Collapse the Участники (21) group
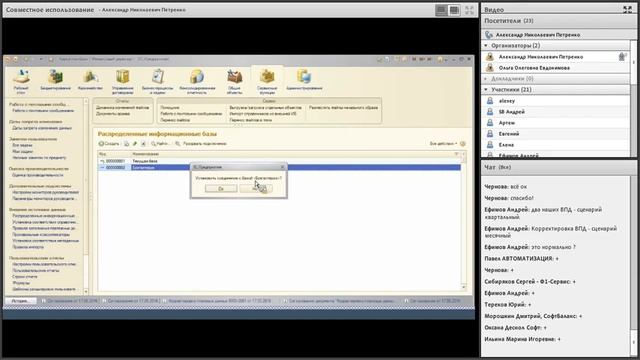This screenshot has height=360, width=640. (x=486, y=89)
